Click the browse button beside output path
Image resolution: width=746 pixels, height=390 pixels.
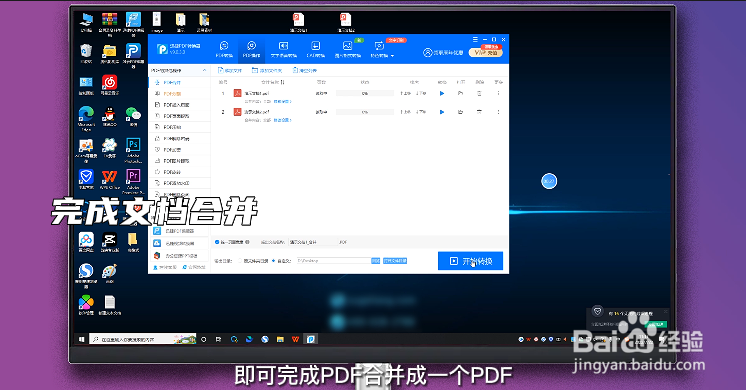(x=375, y=261)
